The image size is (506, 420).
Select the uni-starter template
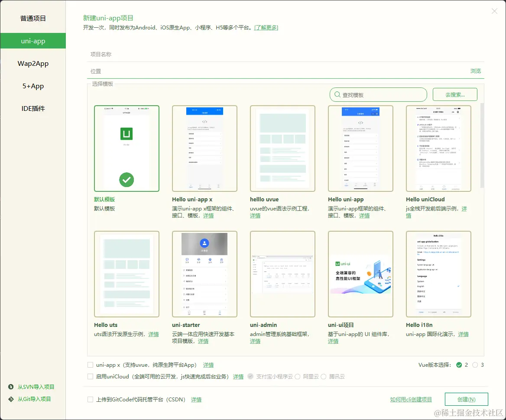click(204, 274)
